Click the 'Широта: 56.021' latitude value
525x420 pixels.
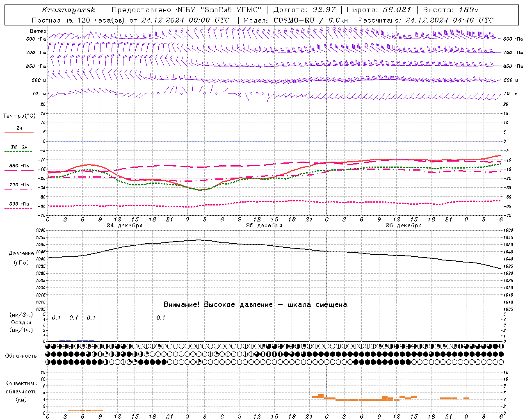(379, 10)
